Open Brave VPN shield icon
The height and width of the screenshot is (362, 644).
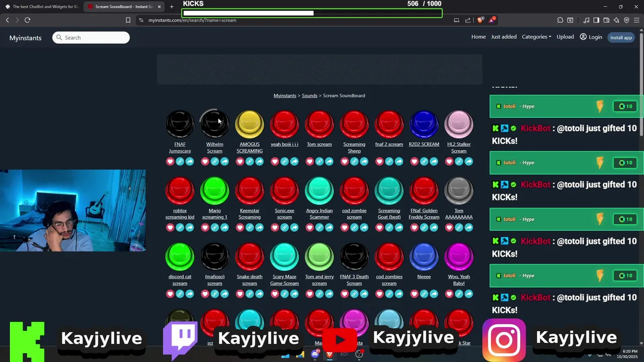(x=626, y=20)
